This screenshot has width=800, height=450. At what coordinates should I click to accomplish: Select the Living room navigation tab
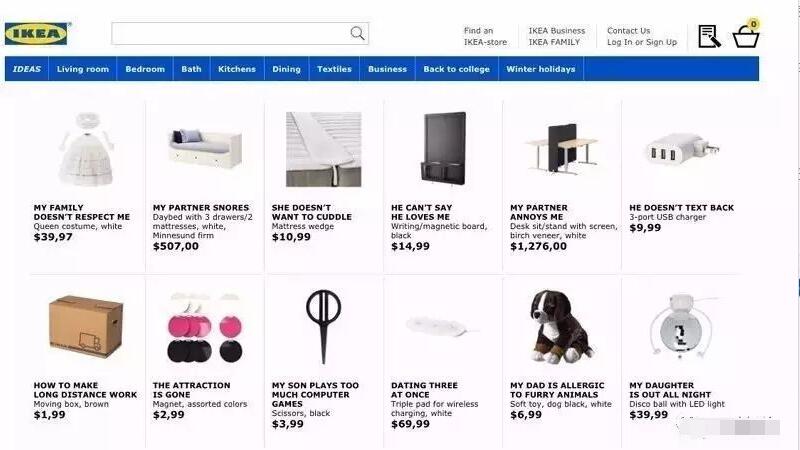(83, 69)
